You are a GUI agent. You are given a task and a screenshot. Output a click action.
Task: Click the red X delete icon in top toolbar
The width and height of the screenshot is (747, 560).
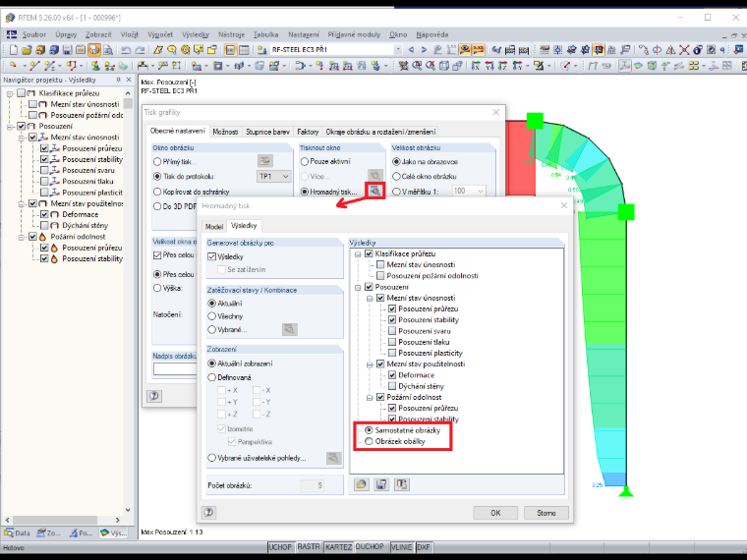[x=685, y=49]
